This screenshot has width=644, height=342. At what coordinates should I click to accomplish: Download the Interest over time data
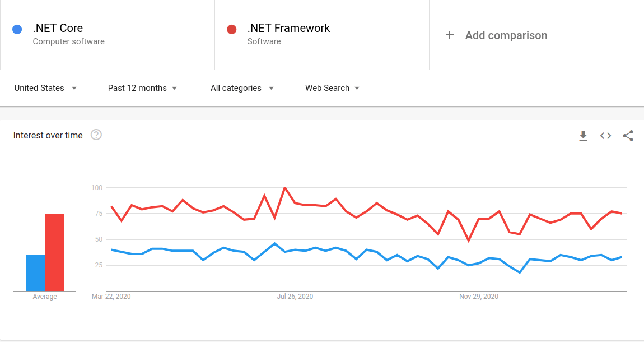[583, 136]
